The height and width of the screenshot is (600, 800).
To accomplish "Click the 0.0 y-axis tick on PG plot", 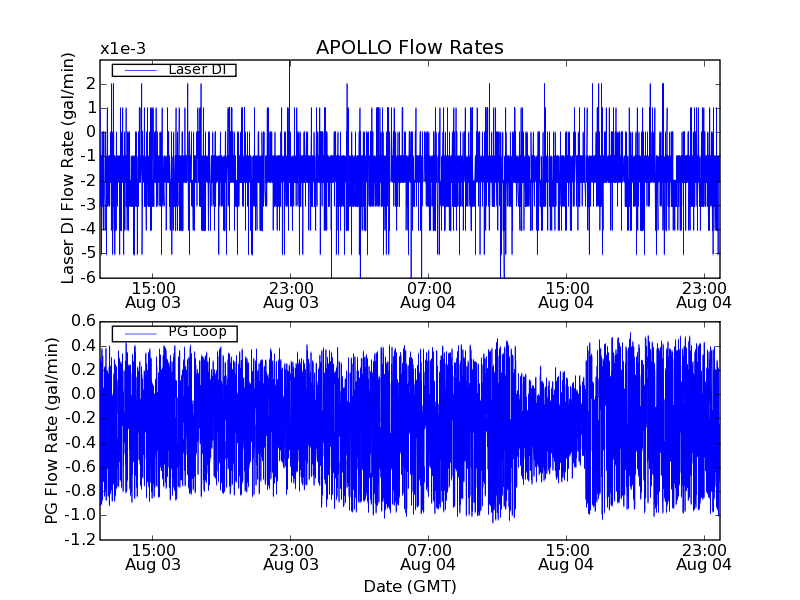I will [83, 394].
